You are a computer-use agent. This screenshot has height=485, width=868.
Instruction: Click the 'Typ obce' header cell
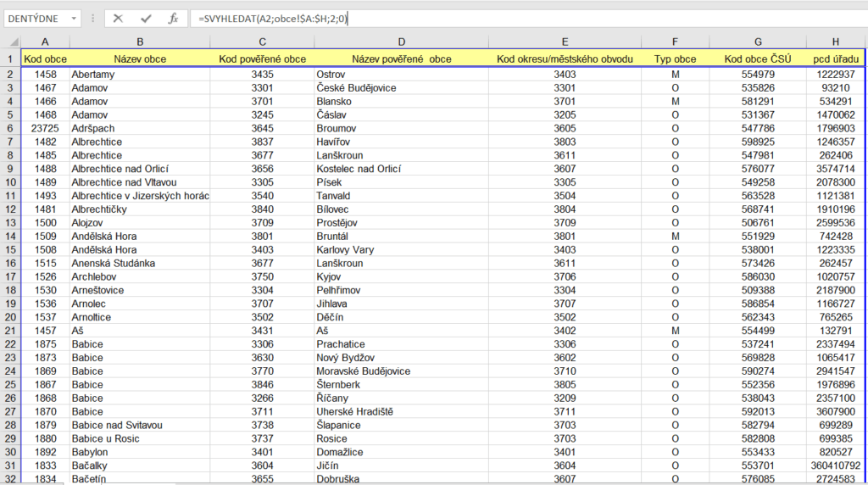click(675, 59)
